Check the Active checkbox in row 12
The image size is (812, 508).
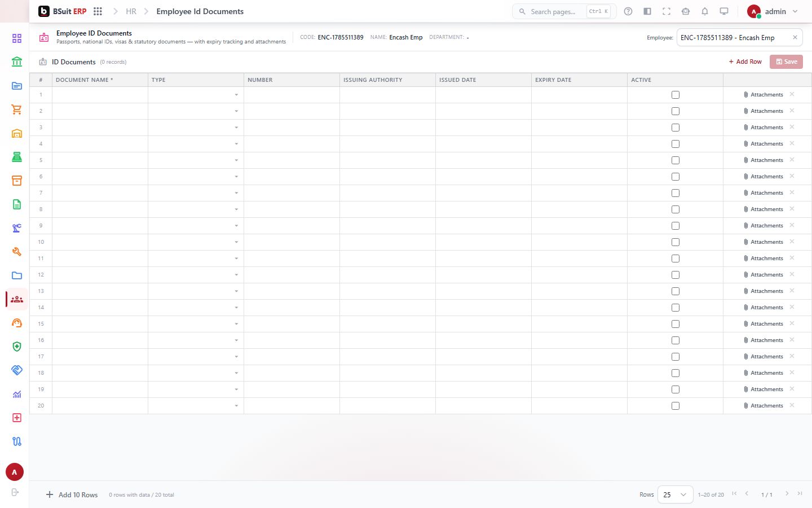[x=676, y=275]
